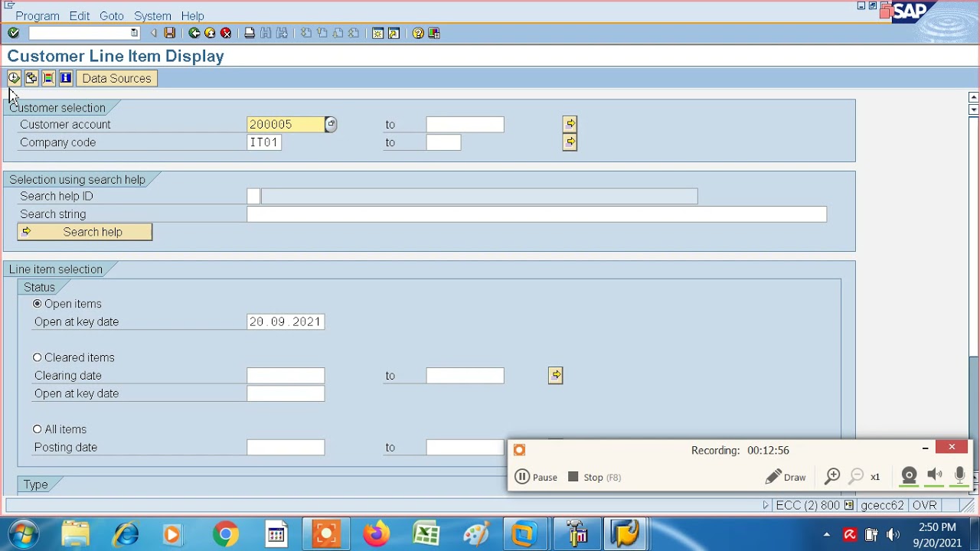Expand the status bar triangle near ECC
The height and width of the screenshot is (551, 980).
[766, 505]
